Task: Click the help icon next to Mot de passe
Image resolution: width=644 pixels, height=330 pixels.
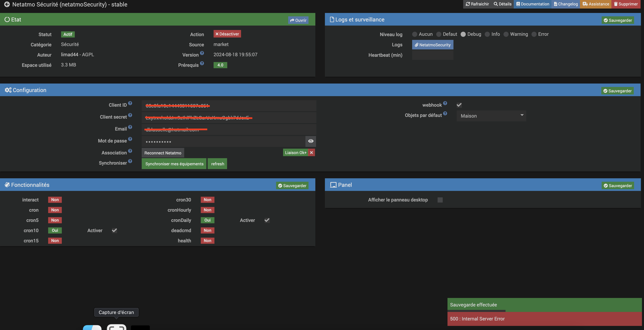Action: [130, 139]
